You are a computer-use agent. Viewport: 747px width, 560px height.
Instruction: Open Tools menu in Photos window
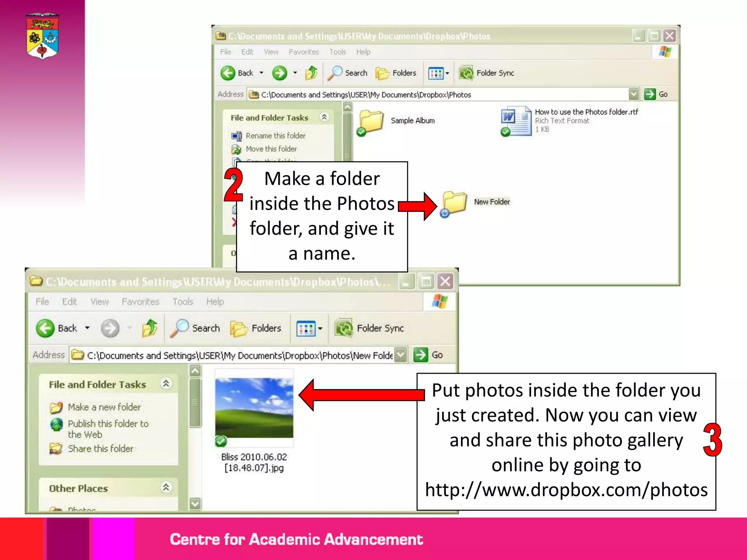pyautogui.click(x=338, y=52)
